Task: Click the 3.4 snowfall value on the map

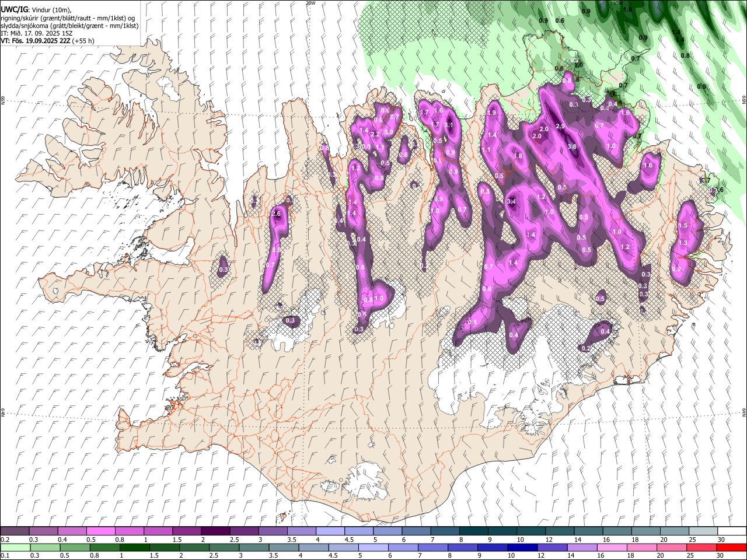Action: [512, 202]
